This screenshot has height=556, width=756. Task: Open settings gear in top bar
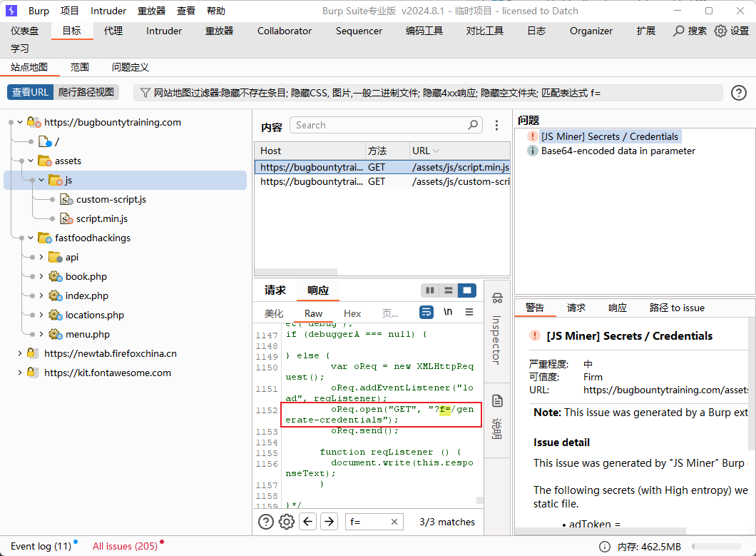(x=720, y=31)
